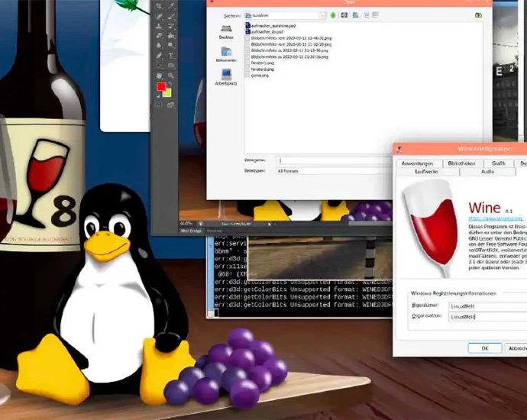
Task: Open the Audio tab
Action: point(488,172)
